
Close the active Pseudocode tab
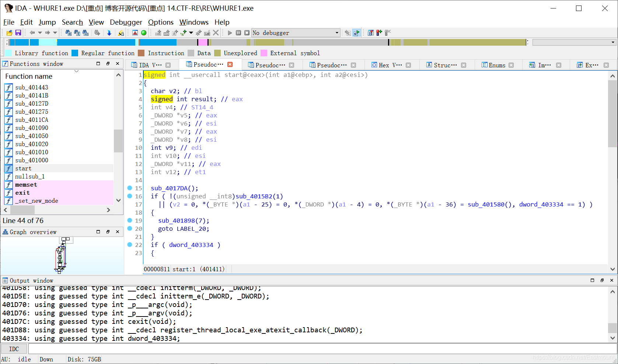(230, 64)
